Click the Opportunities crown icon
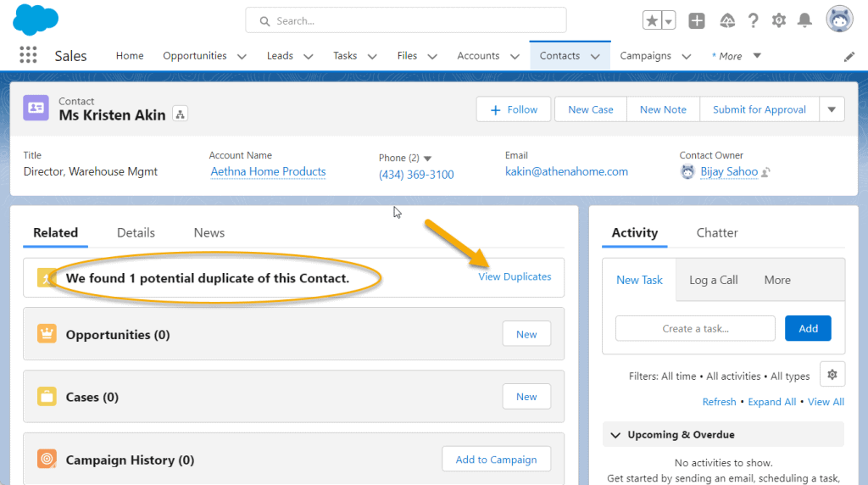The image size is (868, 485). [47, 334]
